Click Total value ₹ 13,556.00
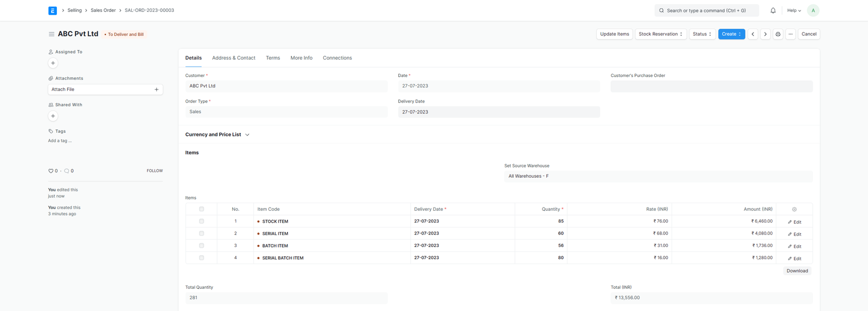The width and height of the screenshot is (868, 311). [711, 297]
